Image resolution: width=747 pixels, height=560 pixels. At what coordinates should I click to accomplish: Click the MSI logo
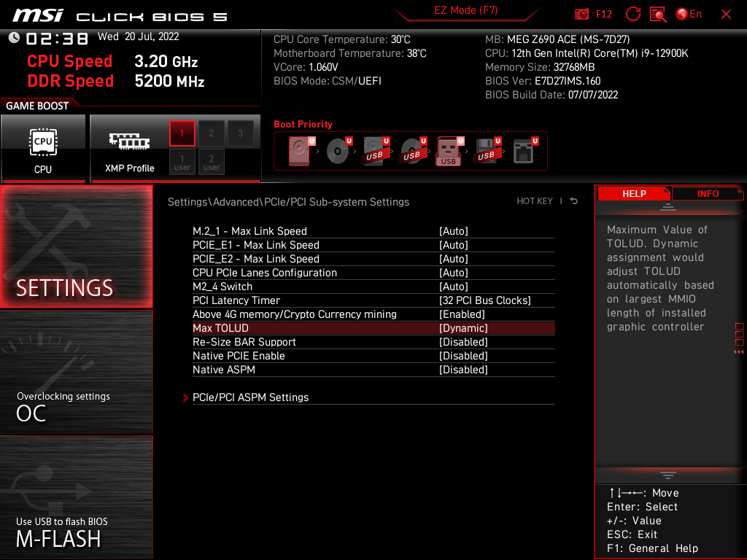38,16
